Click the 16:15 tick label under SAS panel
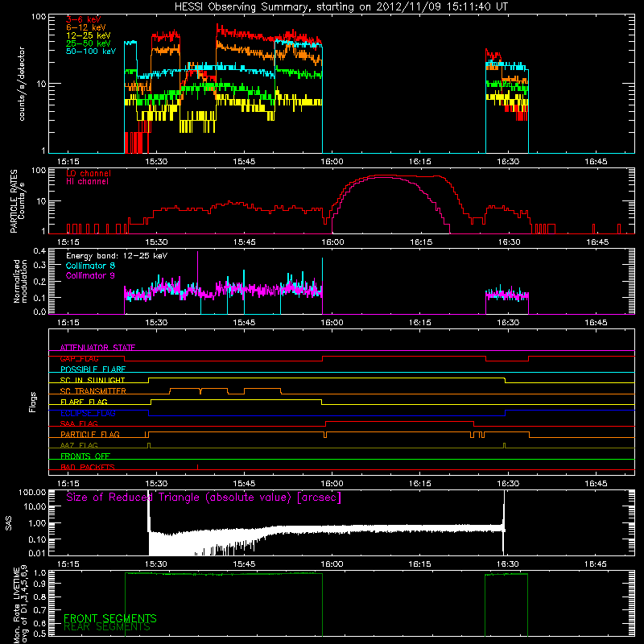Screen dimensions: 644x644 [419, 564]
